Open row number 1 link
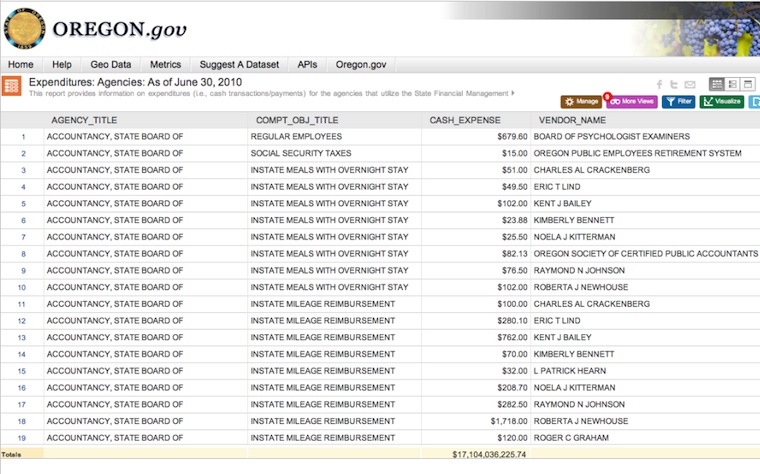The image size is (760, 474). point(23,137)
